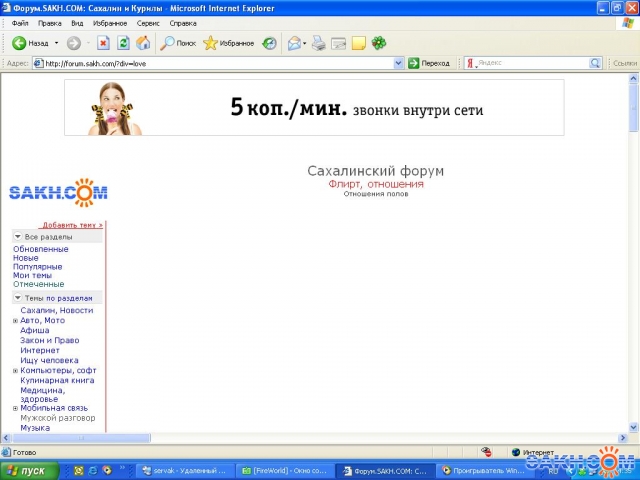The height and width of the screenshot is (480, 640).
Task: Click the Print icon in toolbar
Action: (x=318, y=43)
